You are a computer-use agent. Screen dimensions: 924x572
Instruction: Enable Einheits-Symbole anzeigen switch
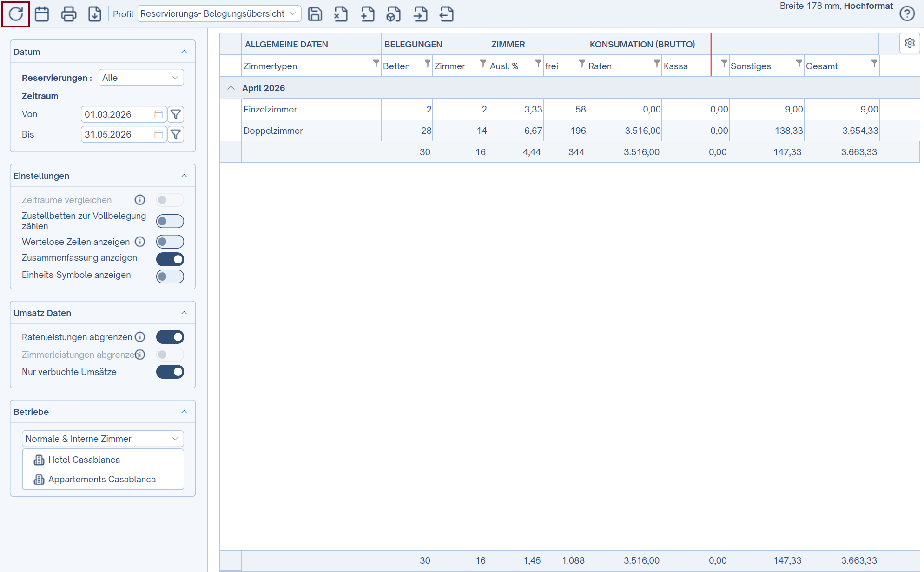(x=170, y=276)
